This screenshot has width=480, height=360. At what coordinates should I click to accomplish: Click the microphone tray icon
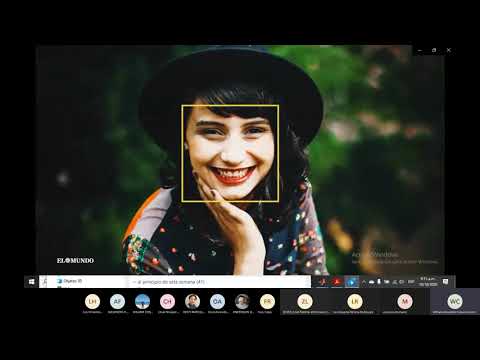click(x=379, y=282)
